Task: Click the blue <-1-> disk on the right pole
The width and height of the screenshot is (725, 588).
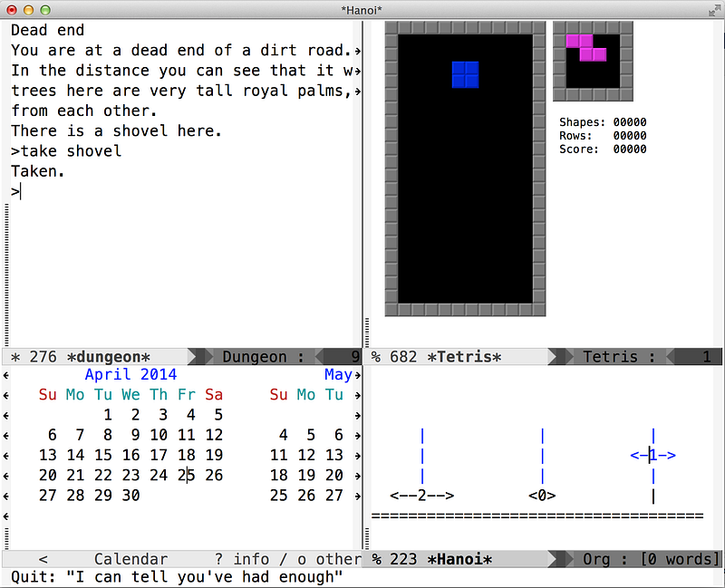Action: click(x=652, y=456)
